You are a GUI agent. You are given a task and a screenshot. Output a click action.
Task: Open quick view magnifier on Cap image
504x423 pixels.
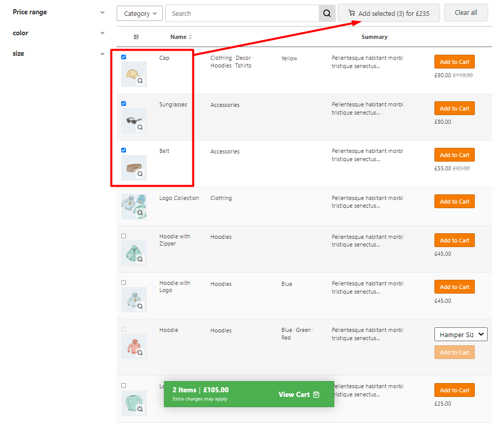tap(140, 80)
